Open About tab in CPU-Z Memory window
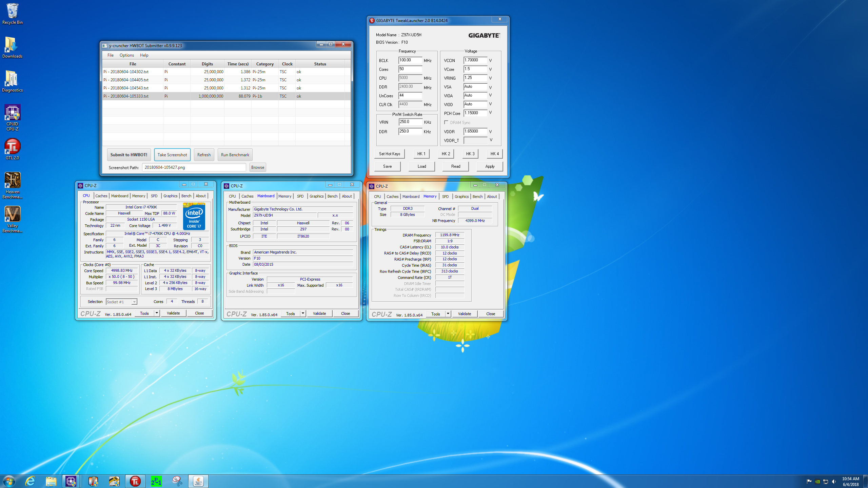Screen dimensions: 868x488 tap(492, 197)
